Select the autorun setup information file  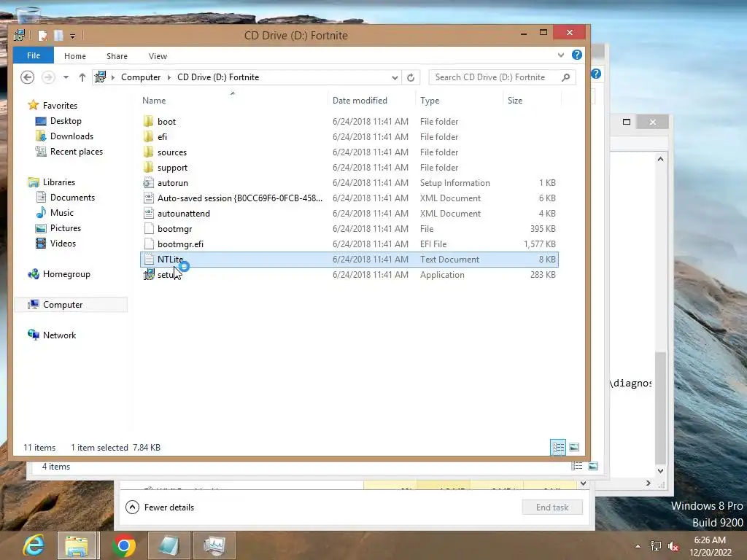[349, 183]
